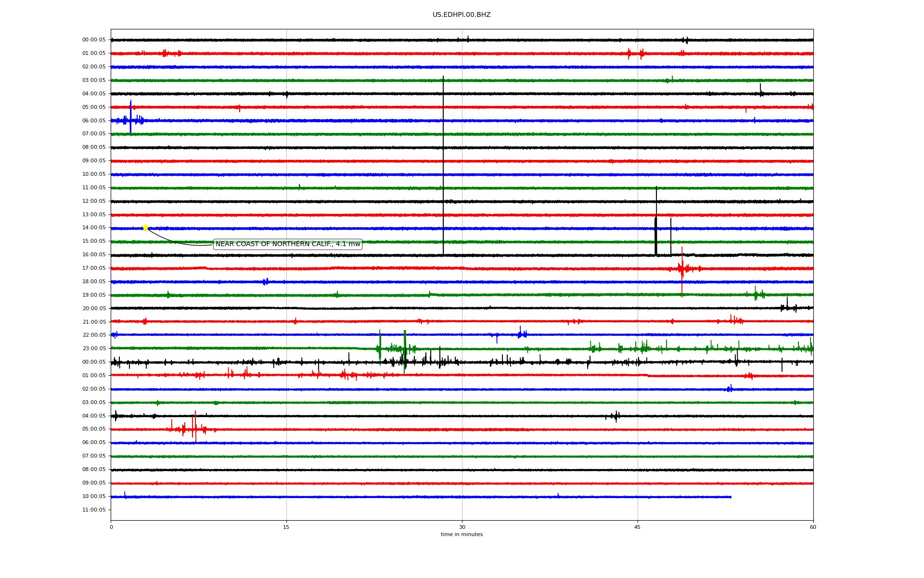Viewport: 924px width, 578px height.
Task: Click the first 00:00:05 row label
Action: pyautogui.click(x=94, y=40)
